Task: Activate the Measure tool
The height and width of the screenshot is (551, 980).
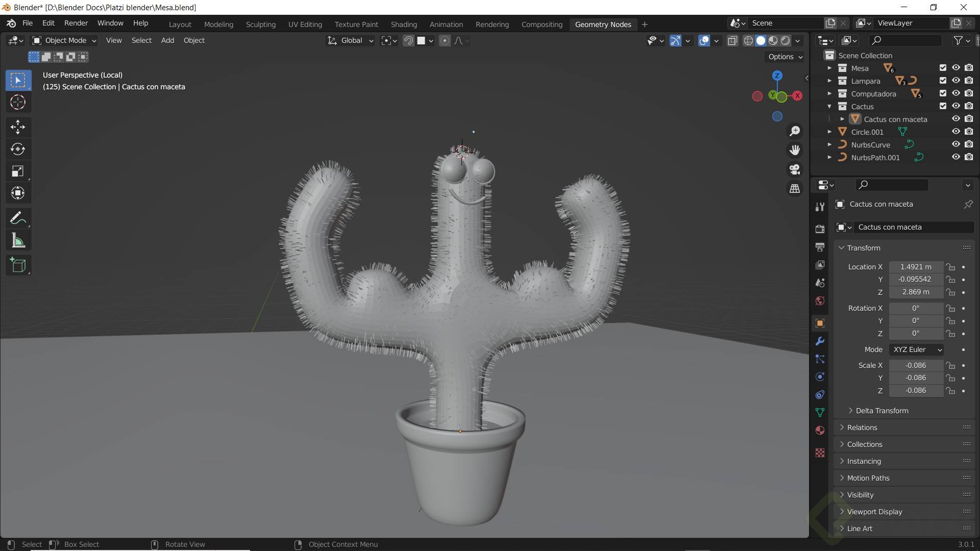Action: click(x=18, y=241)
